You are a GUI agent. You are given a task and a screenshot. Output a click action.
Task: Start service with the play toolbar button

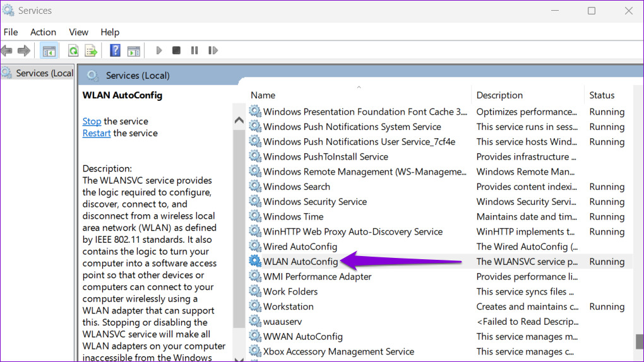tap(159, 50)
